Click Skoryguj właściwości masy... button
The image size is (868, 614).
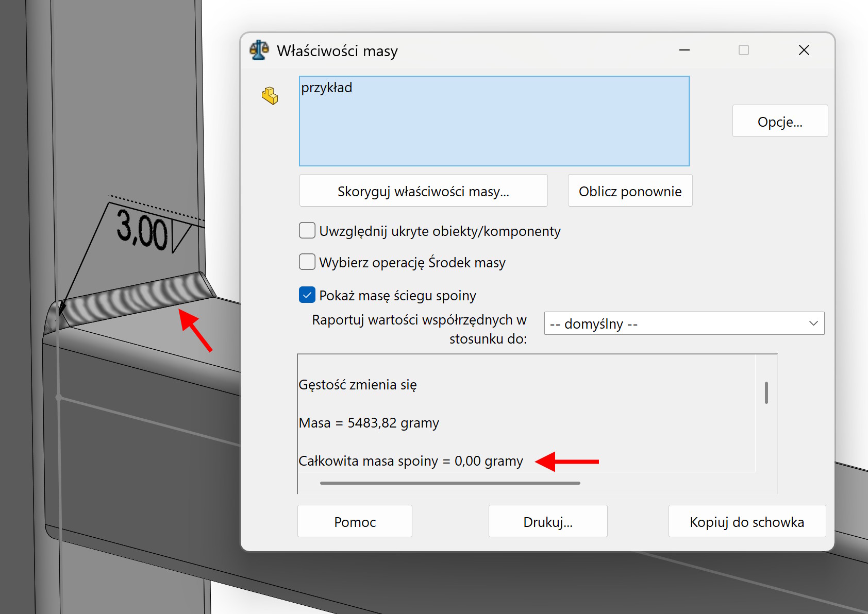click(x=423, y=191)
